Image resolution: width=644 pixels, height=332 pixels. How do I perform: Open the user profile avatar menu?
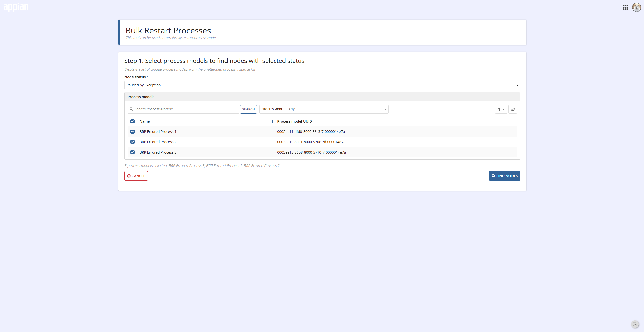coord(636,7)
